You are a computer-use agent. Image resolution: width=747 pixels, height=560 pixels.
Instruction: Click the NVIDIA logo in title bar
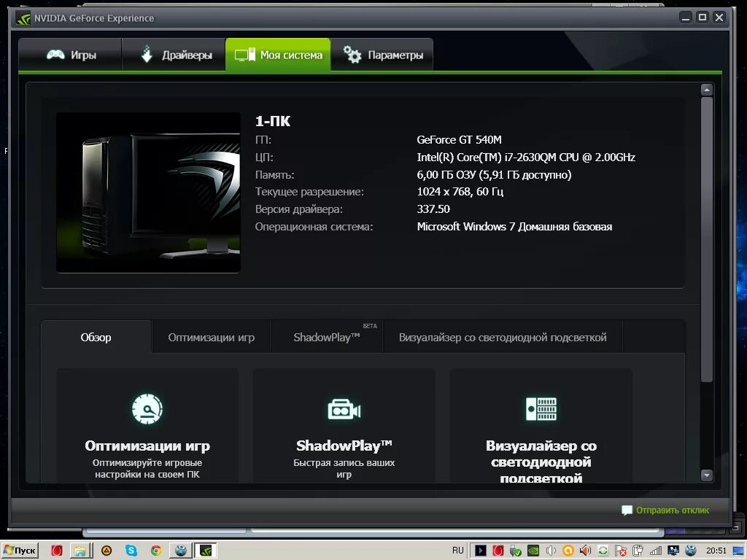(23, 18)
